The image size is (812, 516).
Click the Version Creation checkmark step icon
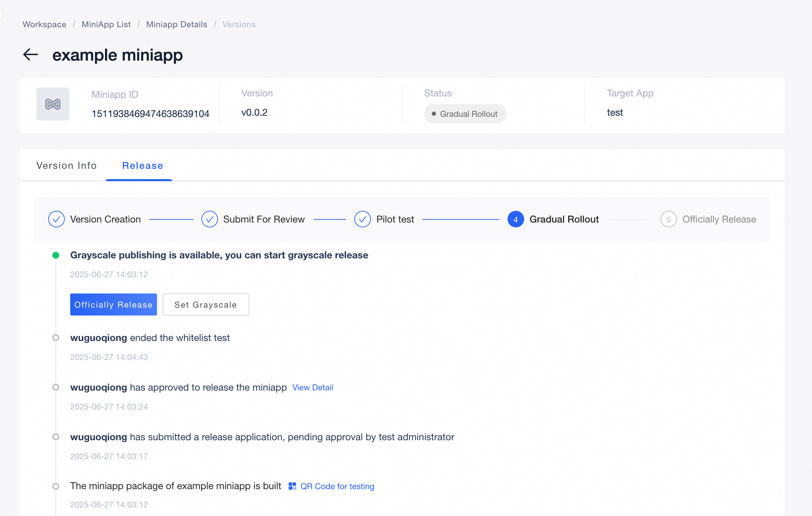(x=56, y=219)
